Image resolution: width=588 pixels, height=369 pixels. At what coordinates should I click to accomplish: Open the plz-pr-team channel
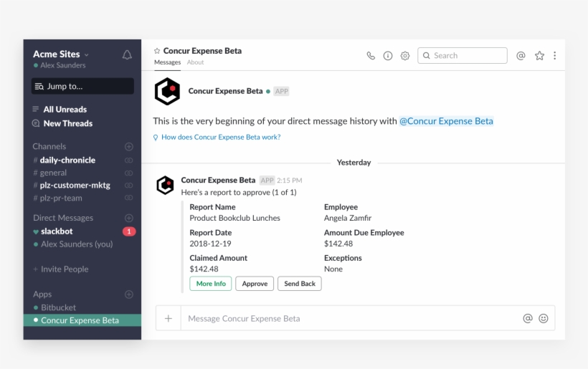(61, 198)
